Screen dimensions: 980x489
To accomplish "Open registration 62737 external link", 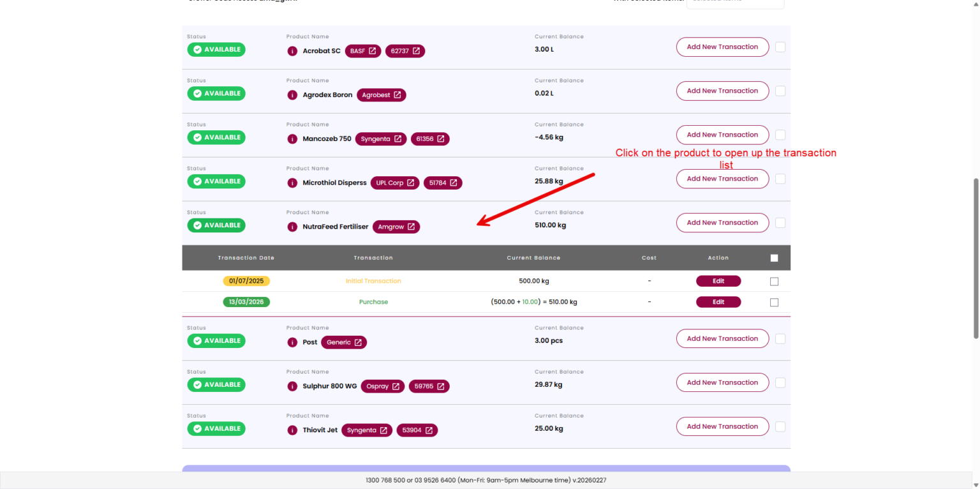I will [x=405, y=51].
